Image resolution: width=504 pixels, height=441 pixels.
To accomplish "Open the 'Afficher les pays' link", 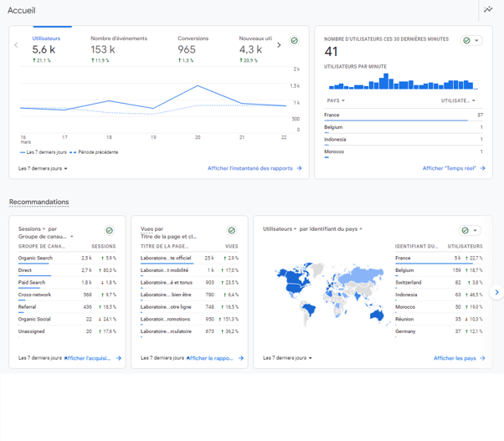I will [x=459, y=358].
